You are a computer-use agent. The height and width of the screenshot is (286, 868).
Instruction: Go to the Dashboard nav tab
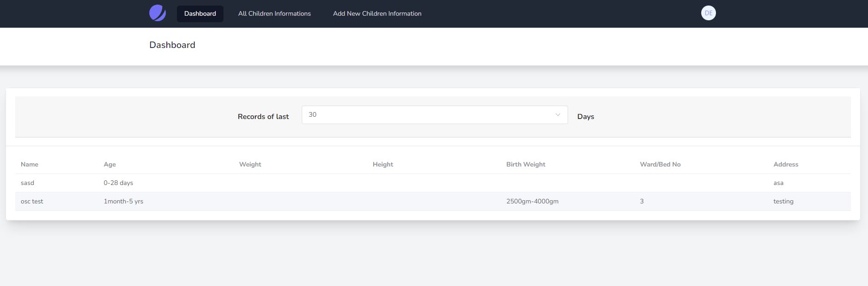point(200,14)
